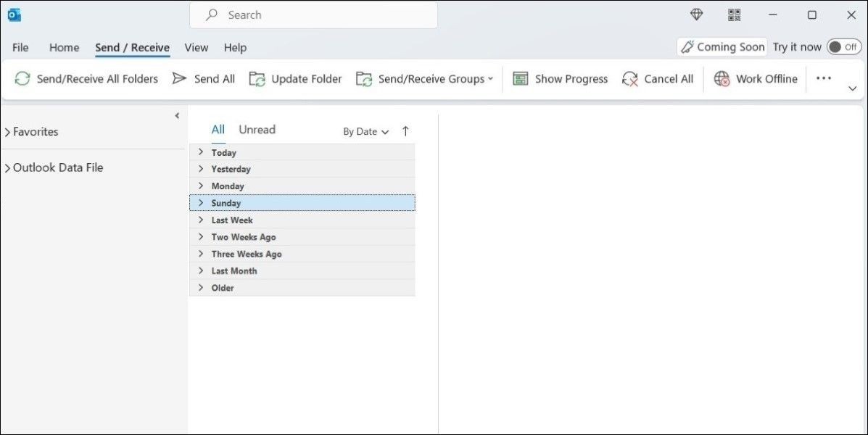Image resolution: width=868 pixels, height=435 pixels.
Task: Click the Coming Soon megaphone icon
Action: [x=687, y=47]
